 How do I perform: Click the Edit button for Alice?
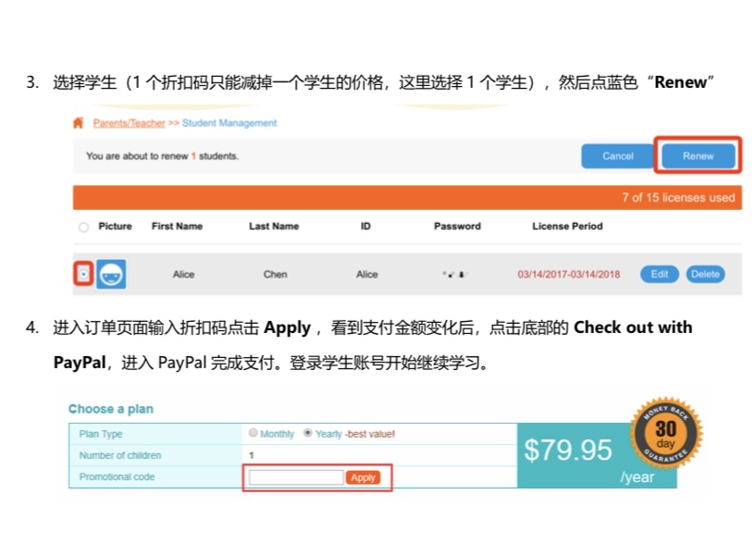(659, 275)
